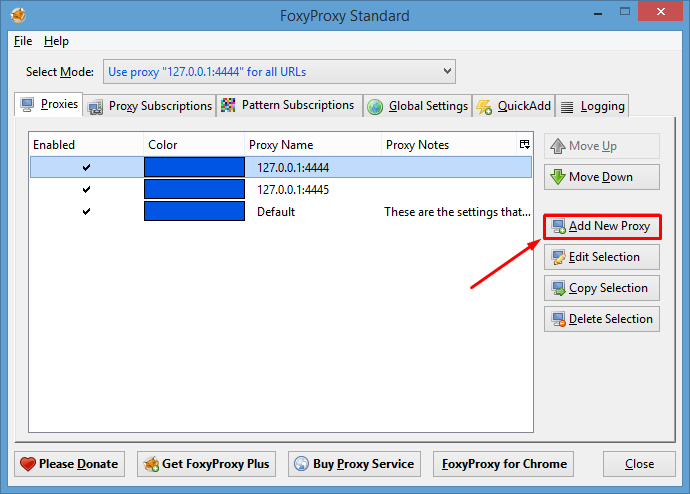
Task: Switch to the Logging tab
Action: pyautogui.click(x=592, y=106)
